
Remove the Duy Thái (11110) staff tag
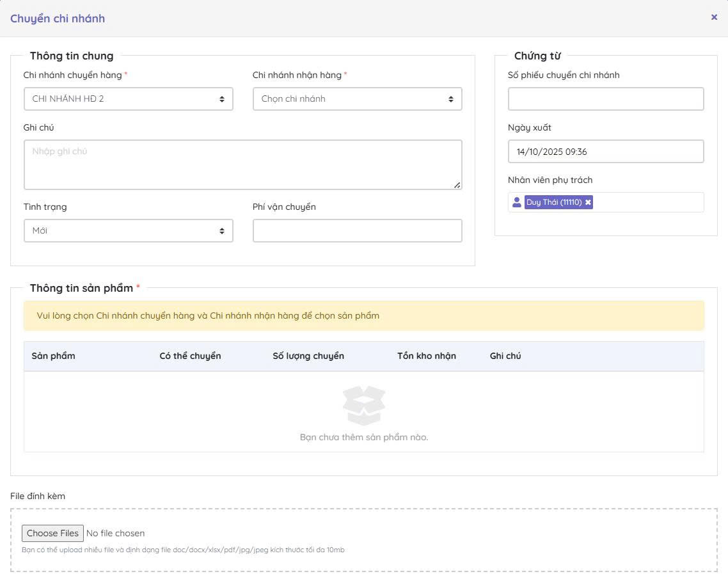pyautogui.click(x=588, y=202)
